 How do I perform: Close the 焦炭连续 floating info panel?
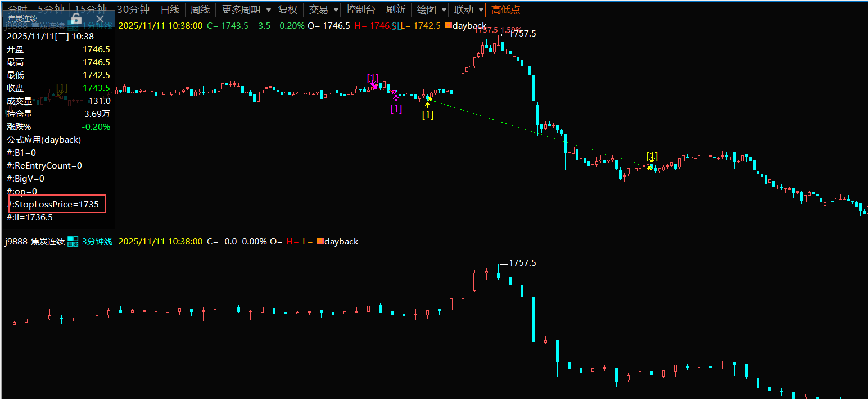point(100,19)
